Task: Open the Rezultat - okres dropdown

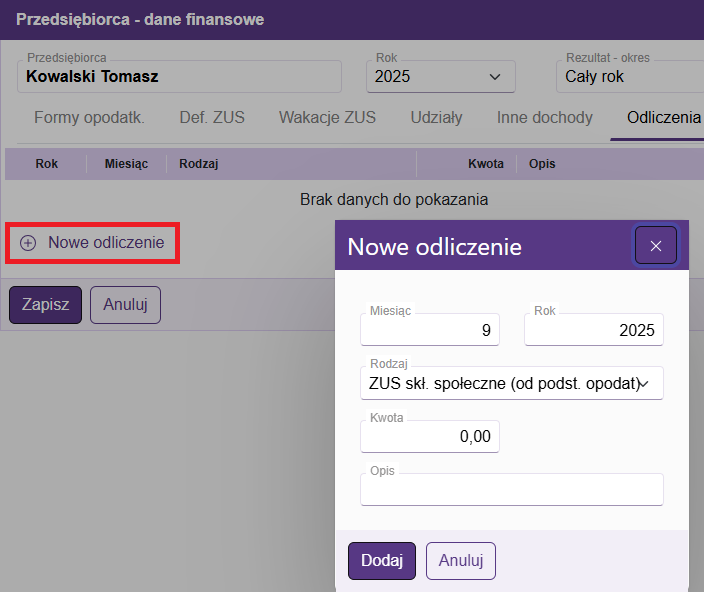Action: coord(628,77)
